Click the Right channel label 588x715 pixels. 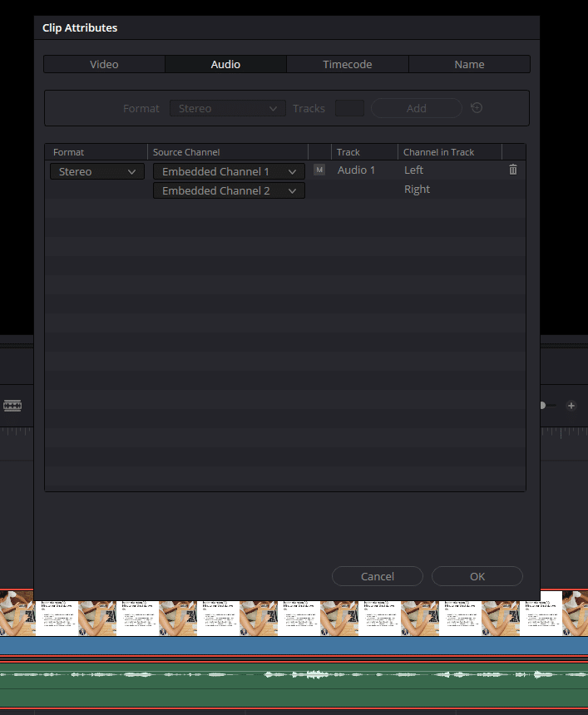point(417,190)
